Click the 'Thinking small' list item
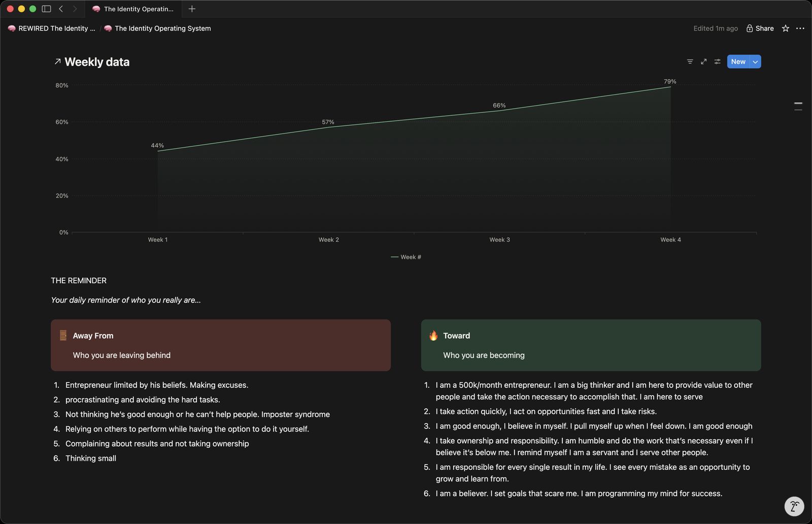 click(x=91, y=458)
